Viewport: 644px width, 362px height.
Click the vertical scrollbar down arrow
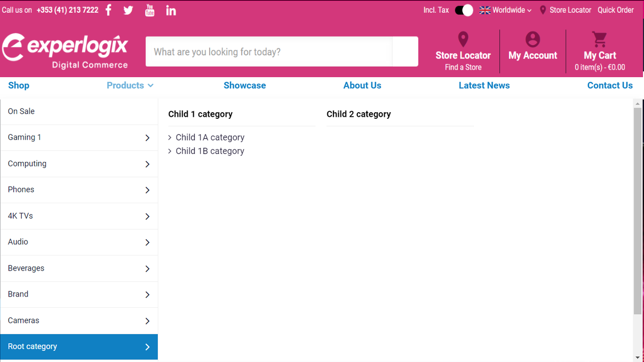point(637,357)
